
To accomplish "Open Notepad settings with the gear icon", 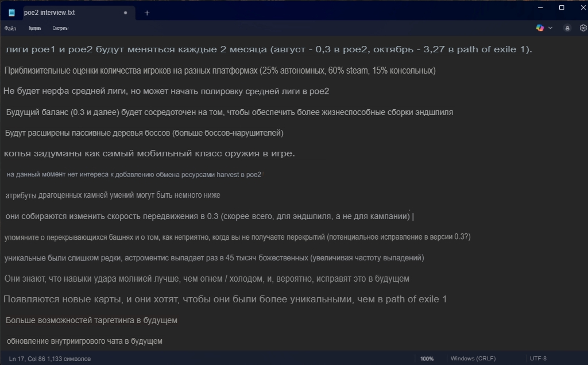I will [x=583, y=28].
